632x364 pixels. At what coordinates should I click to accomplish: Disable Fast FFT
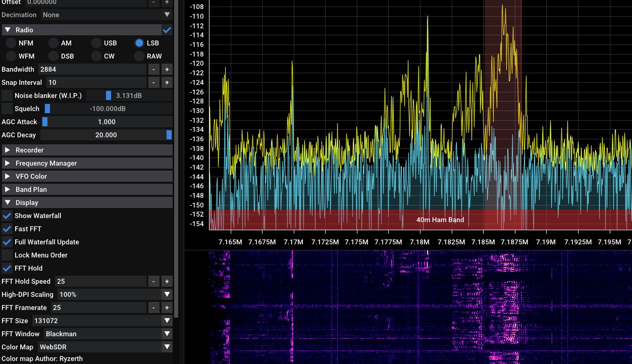(x=7, y=229)
